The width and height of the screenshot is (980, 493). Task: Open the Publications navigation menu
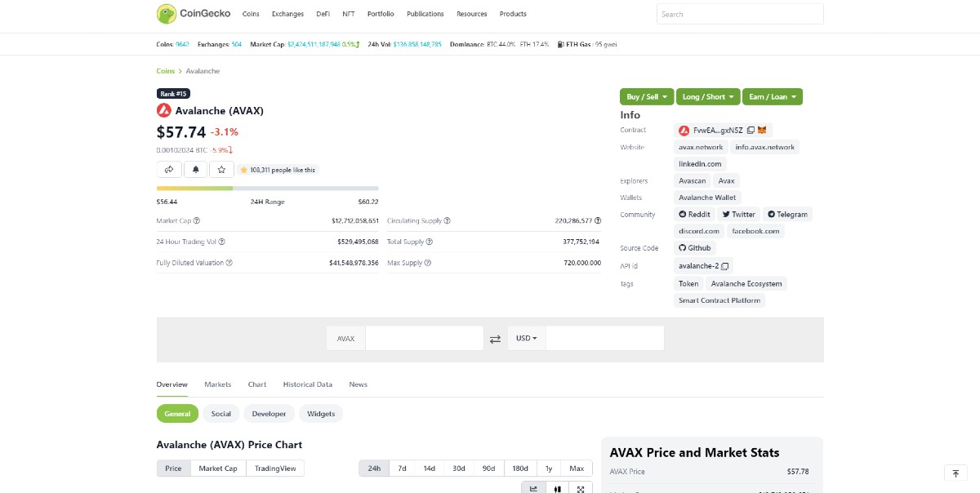[x=425, y=14]
